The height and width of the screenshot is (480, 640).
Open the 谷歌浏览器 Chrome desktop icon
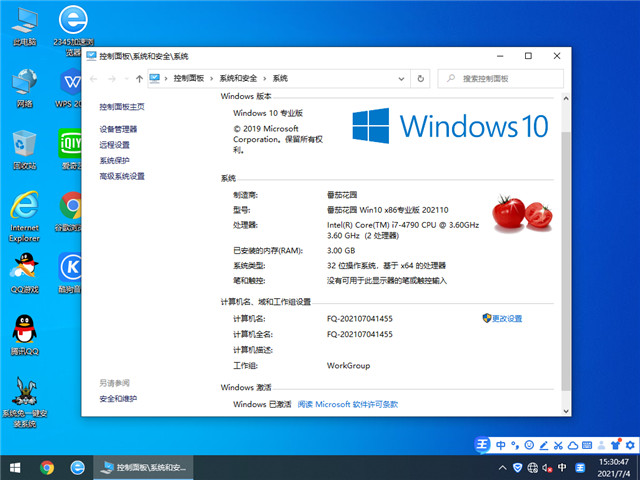[x=70, y=211]
